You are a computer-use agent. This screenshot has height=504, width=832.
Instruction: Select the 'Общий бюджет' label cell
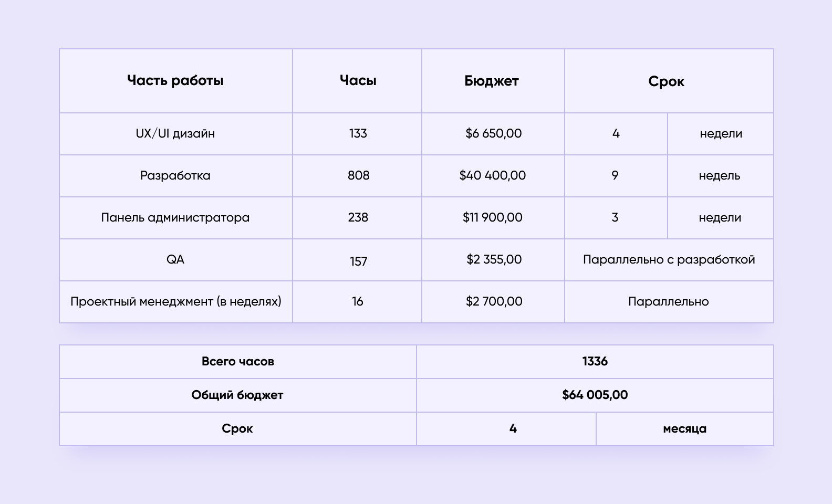(238, 395)
